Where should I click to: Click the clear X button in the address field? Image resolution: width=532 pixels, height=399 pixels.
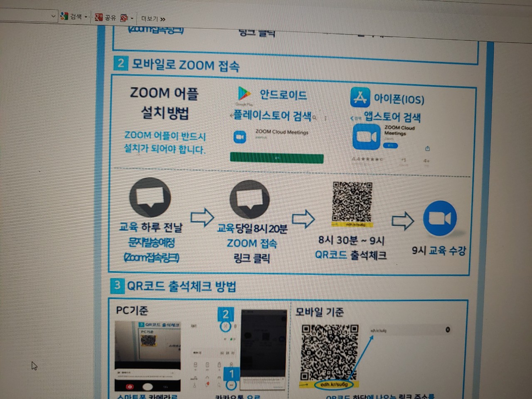tap(448, 330)
